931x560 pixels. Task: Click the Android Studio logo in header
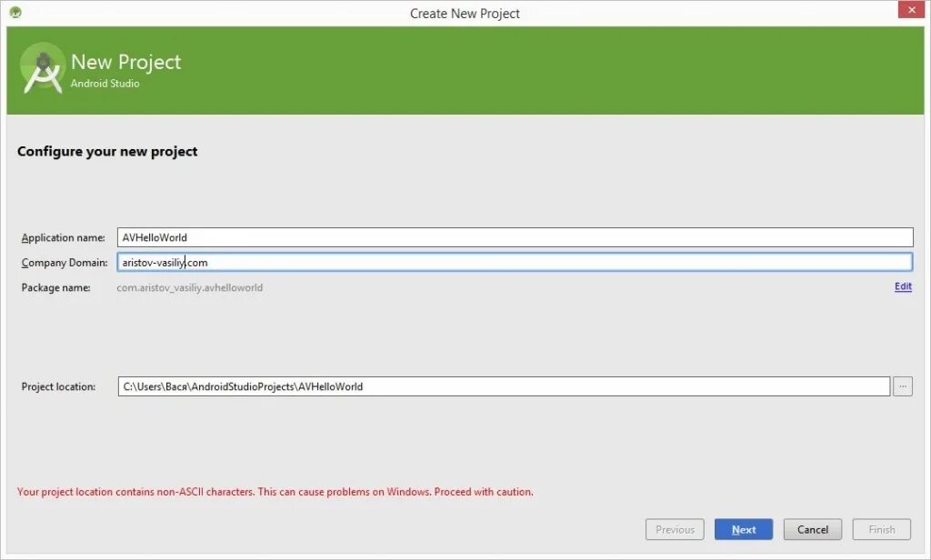[42, 69]
